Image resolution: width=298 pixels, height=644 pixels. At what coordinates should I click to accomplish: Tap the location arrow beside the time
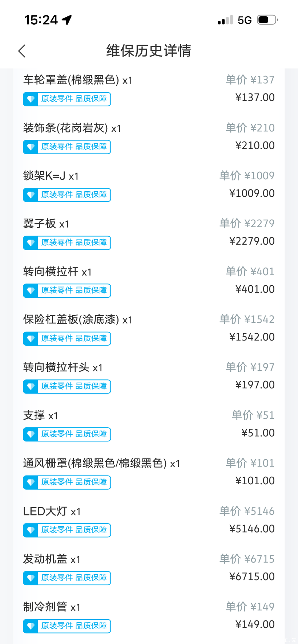click(67, 20)
